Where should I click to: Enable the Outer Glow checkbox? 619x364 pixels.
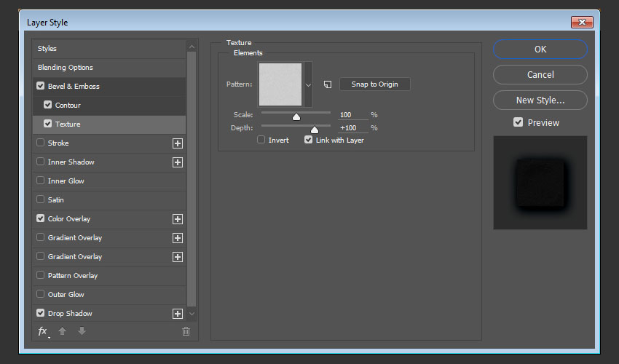coord(40,294)
